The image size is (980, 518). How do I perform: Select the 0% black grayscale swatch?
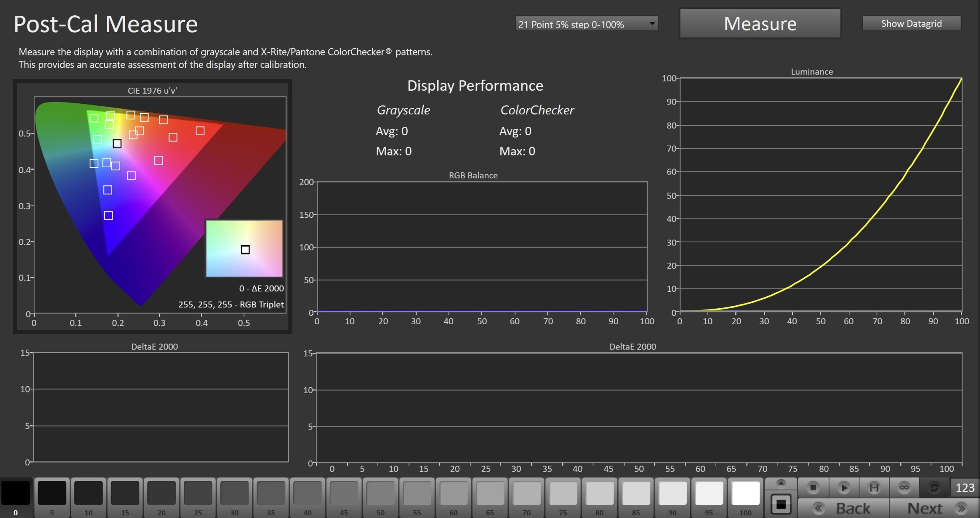(16, 498)
